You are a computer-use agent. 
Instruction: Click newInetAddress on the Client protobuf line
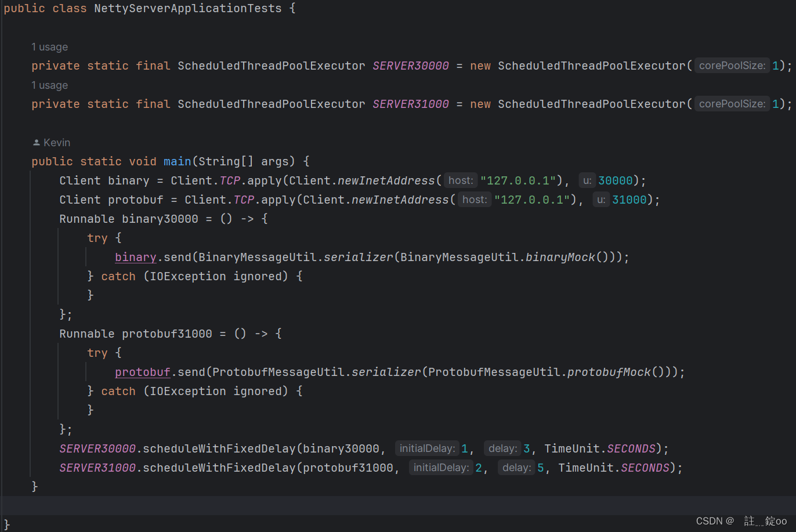(400, 200)
